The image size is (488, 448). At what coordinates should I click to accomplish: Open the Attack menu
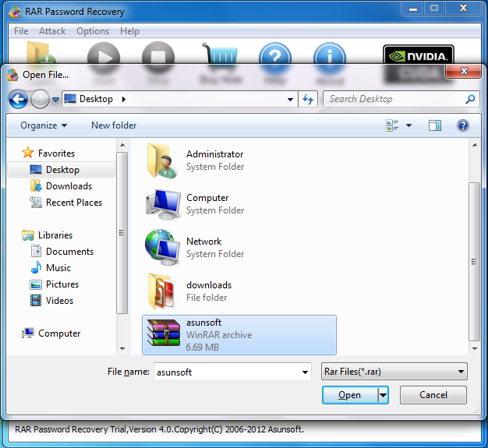tap(52, 31)
